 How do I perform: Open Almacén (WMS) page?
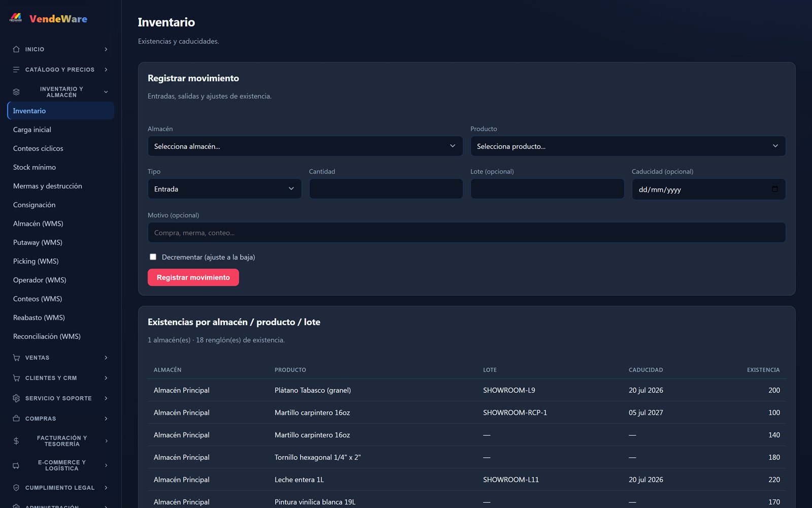click(x=60, y=224)
